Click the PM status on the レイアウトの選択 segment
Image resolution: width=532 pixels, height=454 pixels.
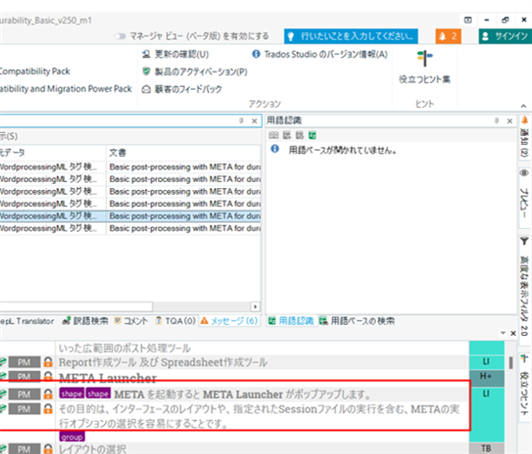24,449
